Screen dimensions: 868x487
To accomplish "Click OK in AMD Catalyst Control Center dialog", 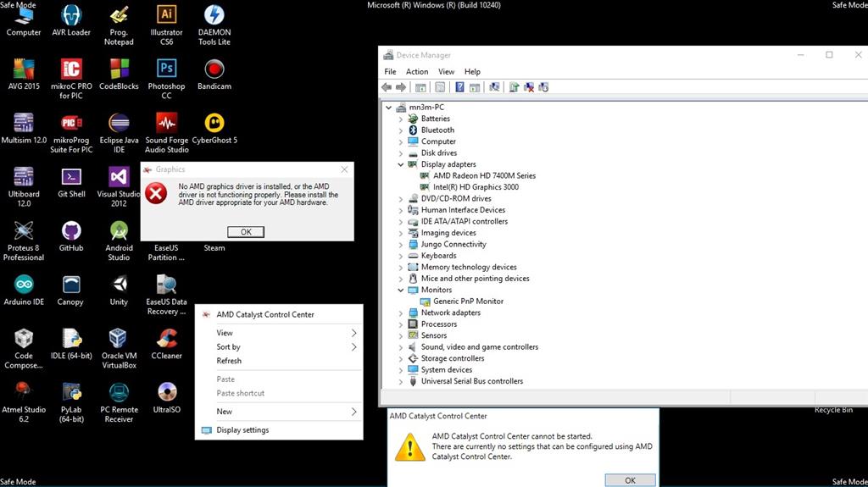I will click(630, 480).
